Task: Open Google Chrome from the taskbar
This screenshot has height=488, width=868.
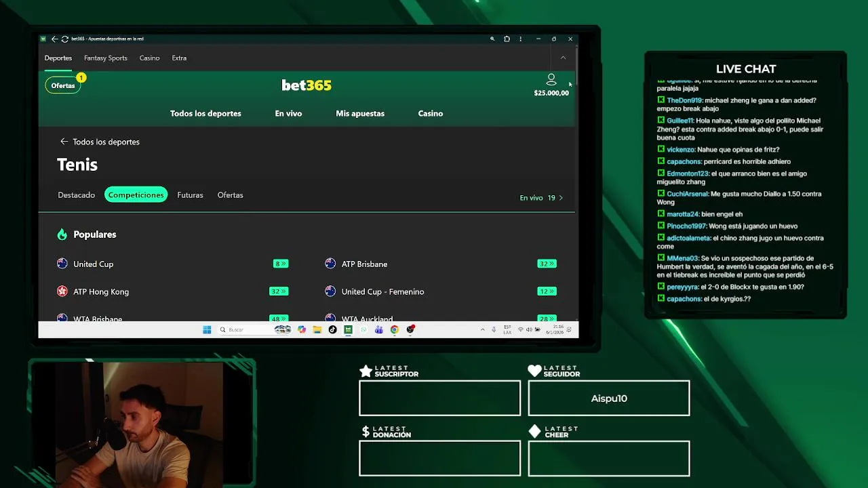Action: pos(395,329)
